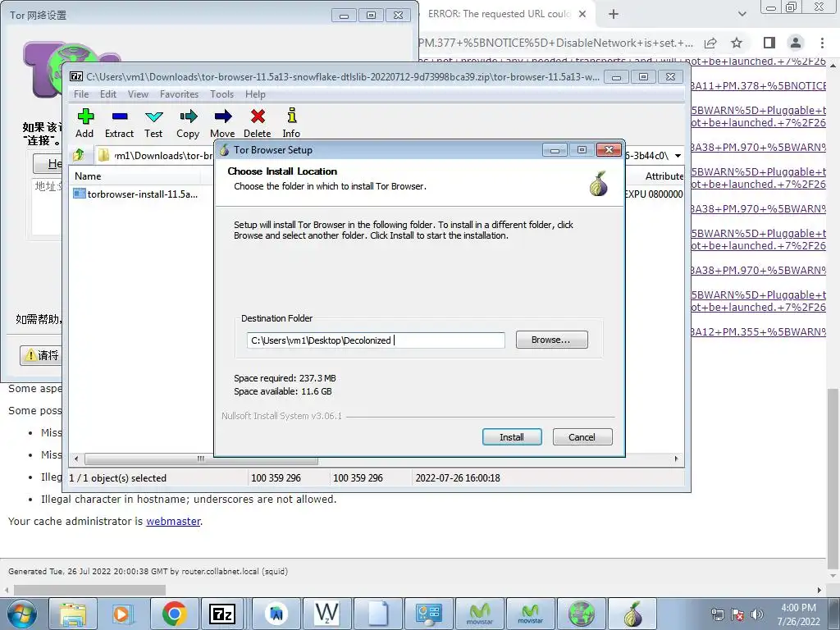The image size is (840, 630).
Task: Click the Add icon in 7-Zip toolbar
Action: tap(84, 116)
